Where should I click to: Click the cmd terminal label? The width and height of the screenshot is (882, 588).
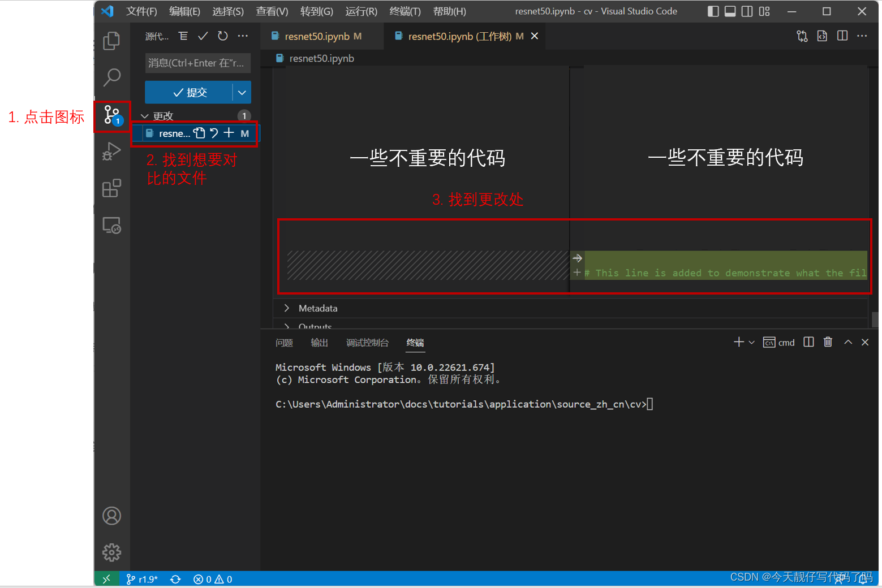coord(779,342)
